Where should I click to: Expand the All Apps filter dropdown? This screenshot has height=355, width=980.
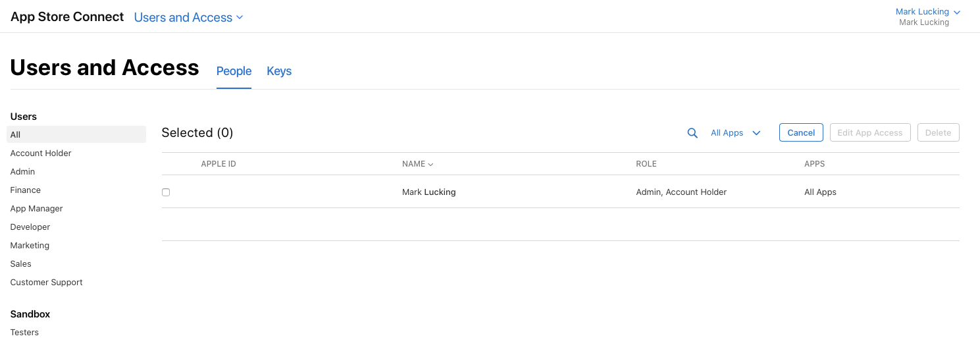[x=736, y=133]
